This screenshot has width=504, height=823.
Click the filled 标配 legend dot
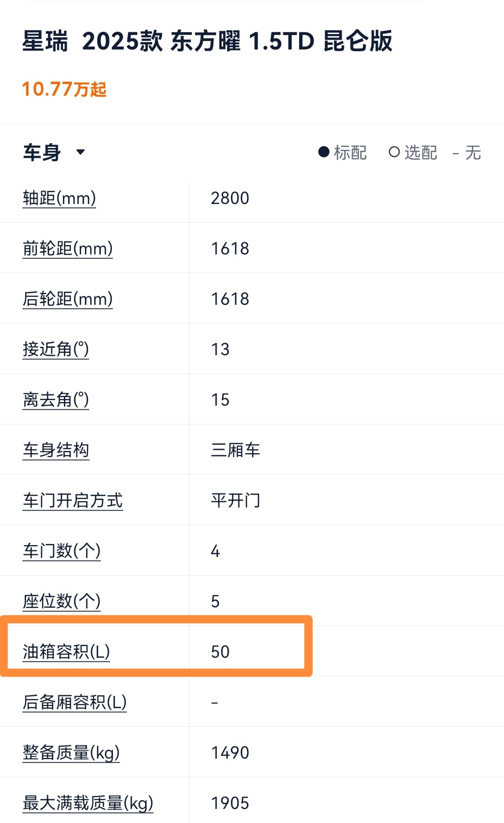(324, 152)
